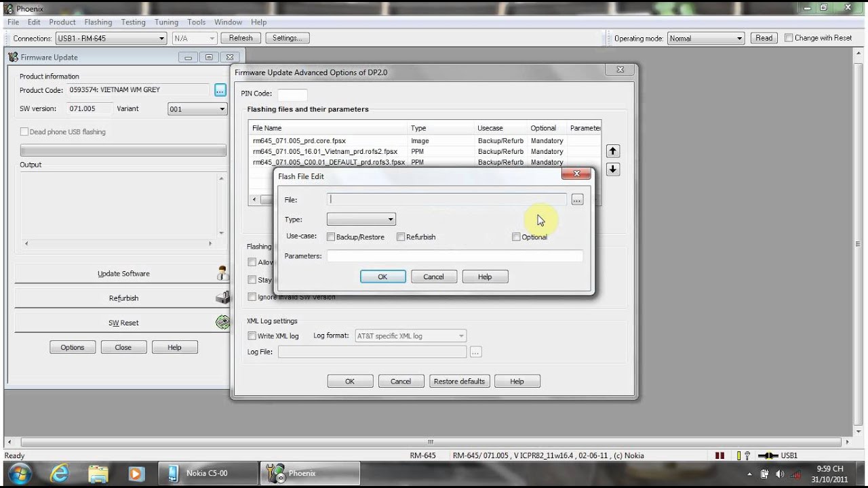Viewport: 868px width, 488px height.
Task: Open the Help menu in menu bar
Action: tap(259, 22)
